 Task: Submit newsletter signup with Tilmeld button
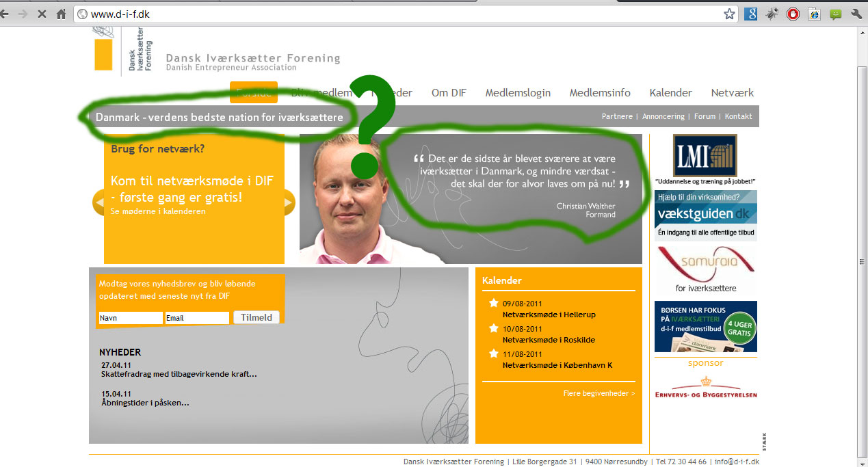point(257,317)
